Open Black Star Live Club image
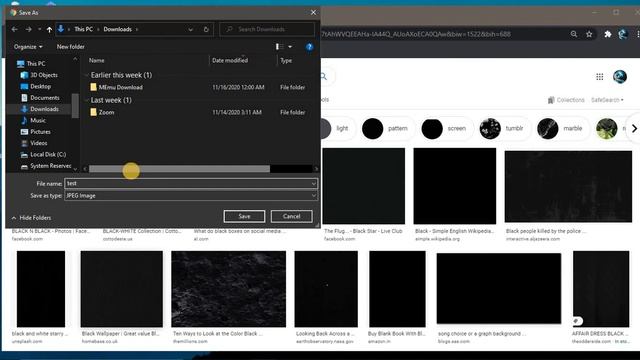The image size is (640, 360). [364, 186]
